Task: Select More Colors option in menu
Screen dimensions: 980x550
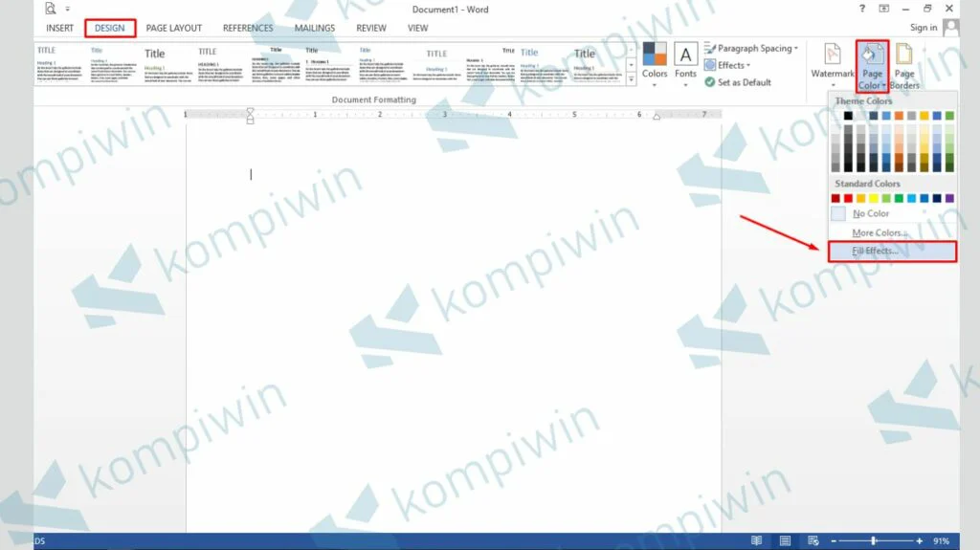Action: 880,232
